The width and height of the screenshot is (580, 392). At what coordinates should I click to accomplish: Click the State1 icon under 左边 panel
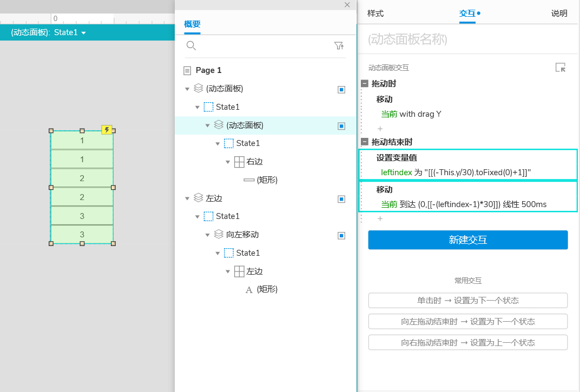click(209, 216)
